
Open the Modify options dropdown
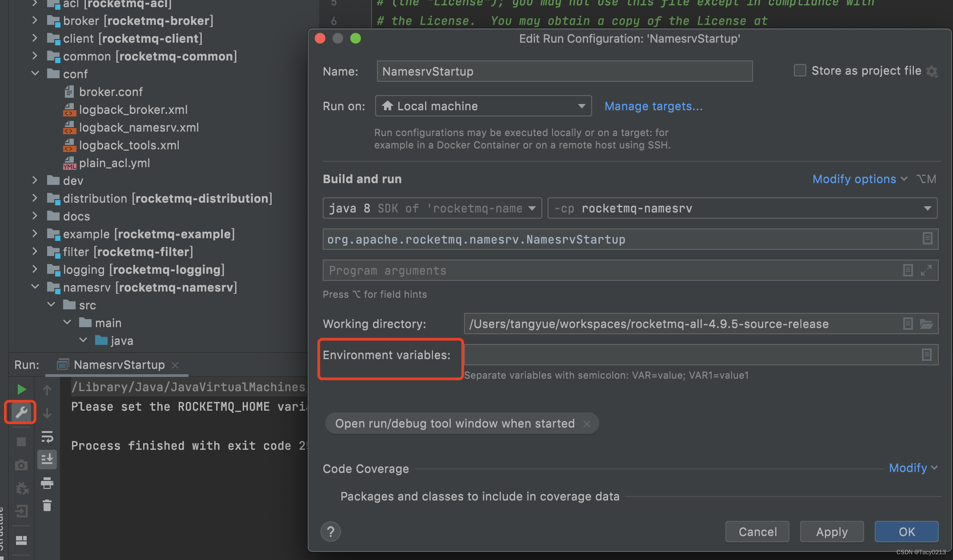(860, 179)
